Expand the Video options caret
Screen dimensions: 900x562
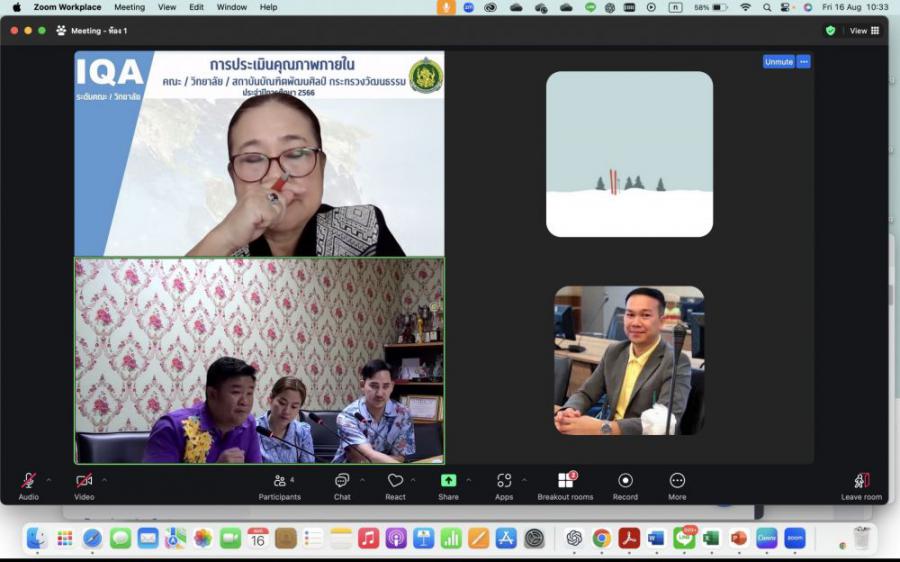(104, 479)
